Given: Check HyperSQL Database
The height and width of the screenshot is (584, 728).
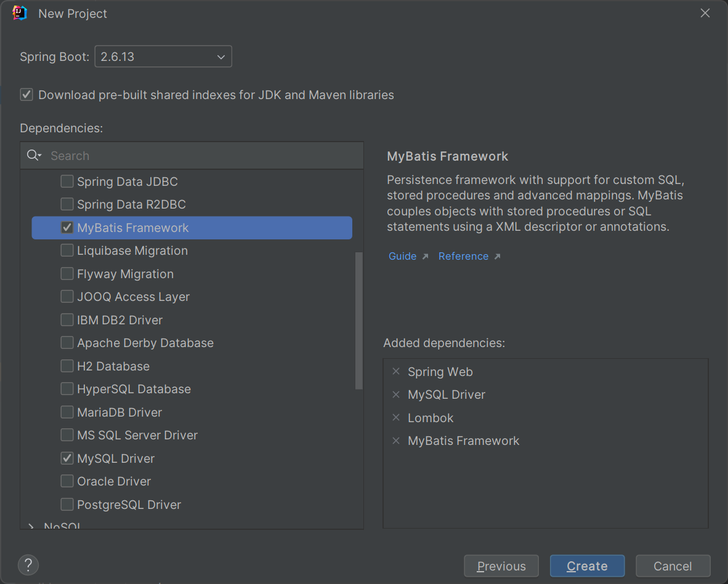Looking at the screenshot, I should 67,389.
